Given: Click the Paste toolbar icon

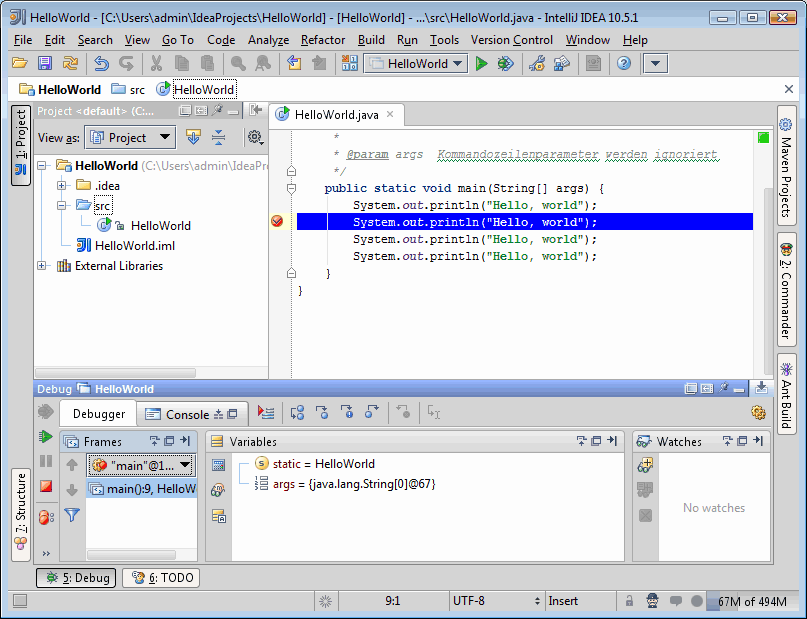Looking at the screenshot, I should click(207, 63).
